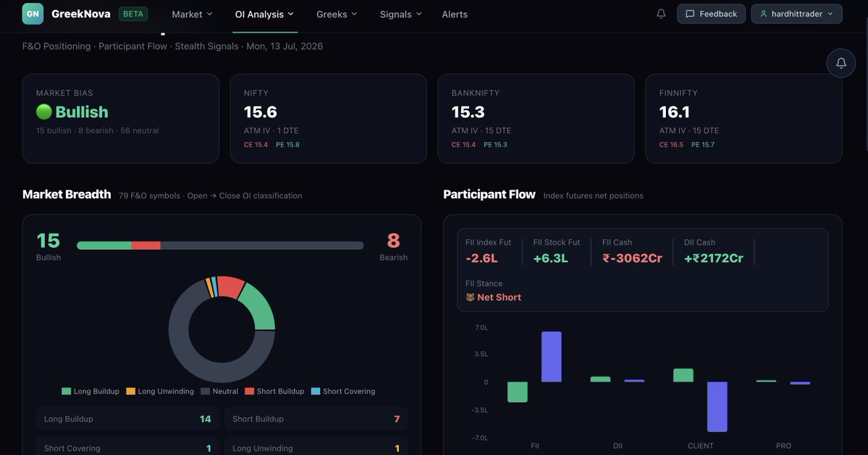Click the Feedback button
This screenshot has width=868, height=455.
pyautogui.click(x=711, y=14)
